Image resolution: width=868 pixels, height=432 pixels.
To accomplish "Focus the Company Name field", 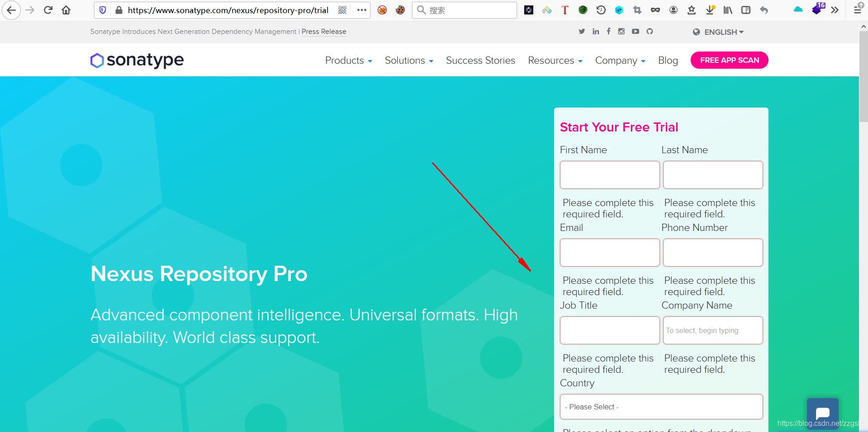I will point(713,330).
